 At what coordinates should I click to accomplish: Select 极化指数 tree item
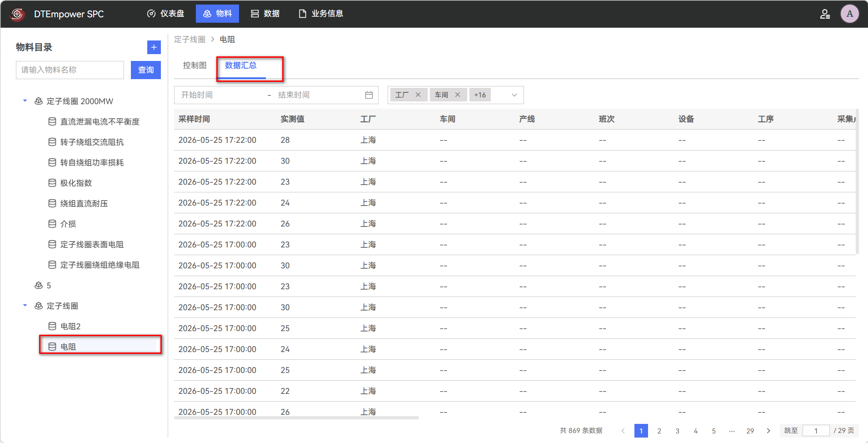[x=76, y=183]
